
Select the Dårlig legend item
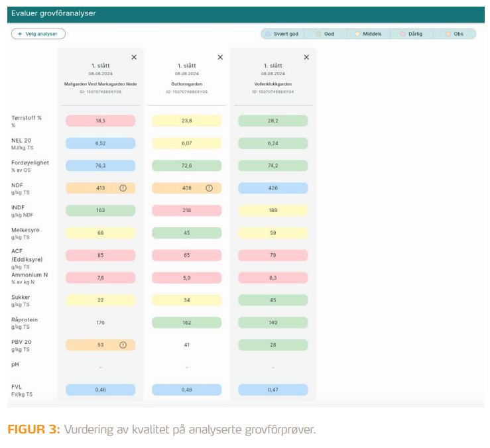click(x=412, y=34)
